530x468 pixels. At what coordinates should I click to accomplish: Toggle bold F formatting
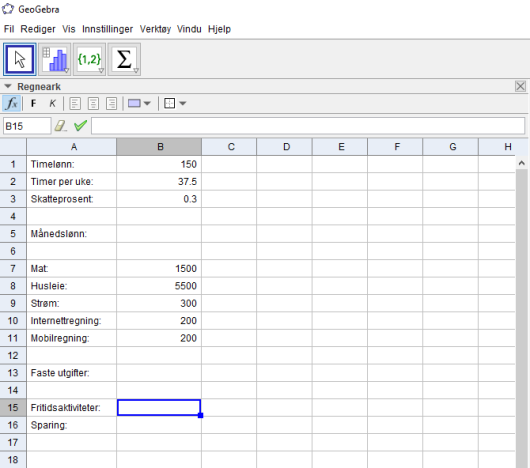pyautogui.click(x=33, y=103)
